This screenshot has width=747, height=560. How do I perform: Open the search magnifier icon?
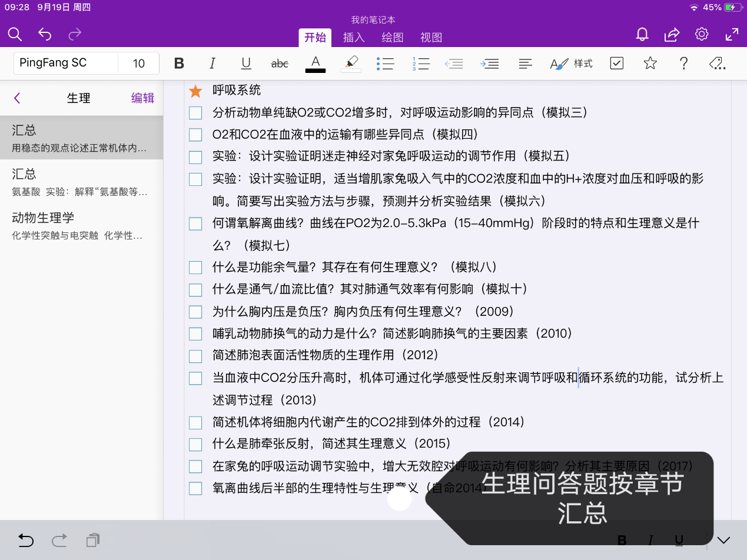point(15,34)
